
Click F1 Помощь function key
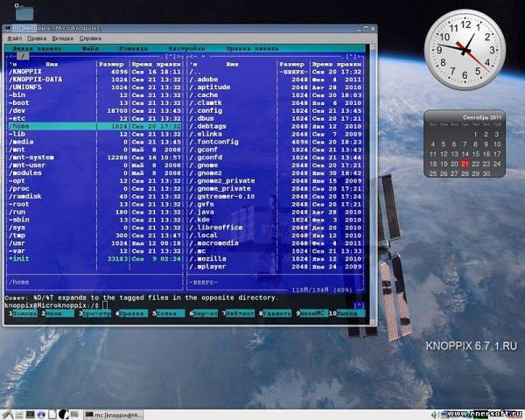pyautogui.click(x=24, y=313)
